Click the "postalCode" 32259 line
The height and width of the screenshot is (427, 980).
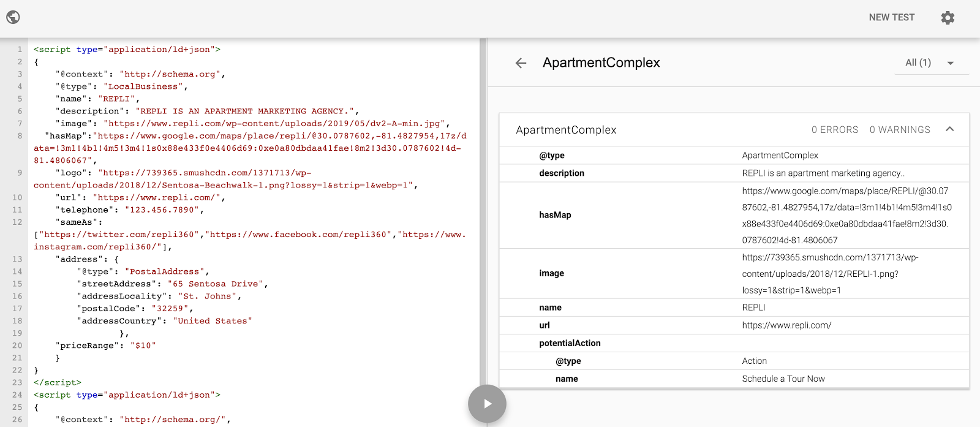coord(135,308)
